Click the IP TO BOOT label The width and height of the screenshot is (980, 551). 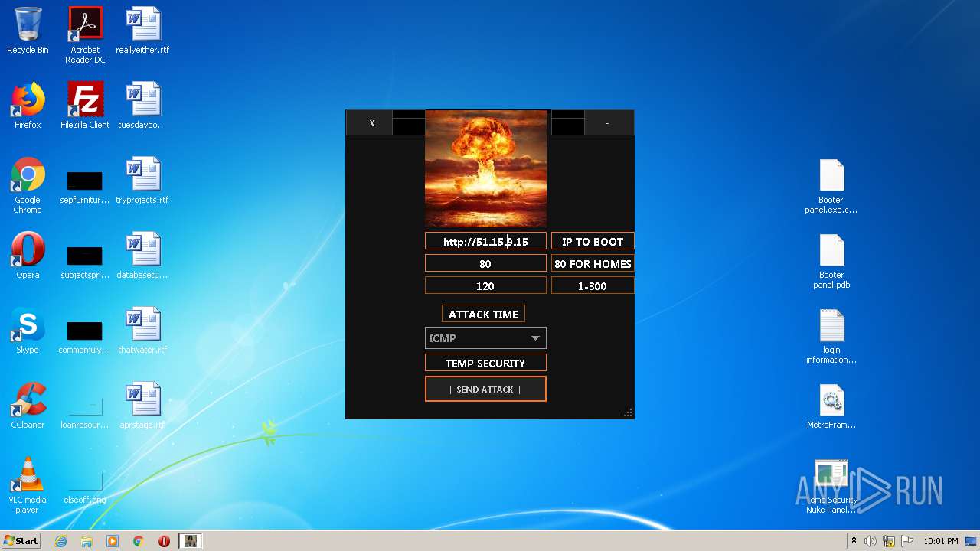[x=593, y=241]
